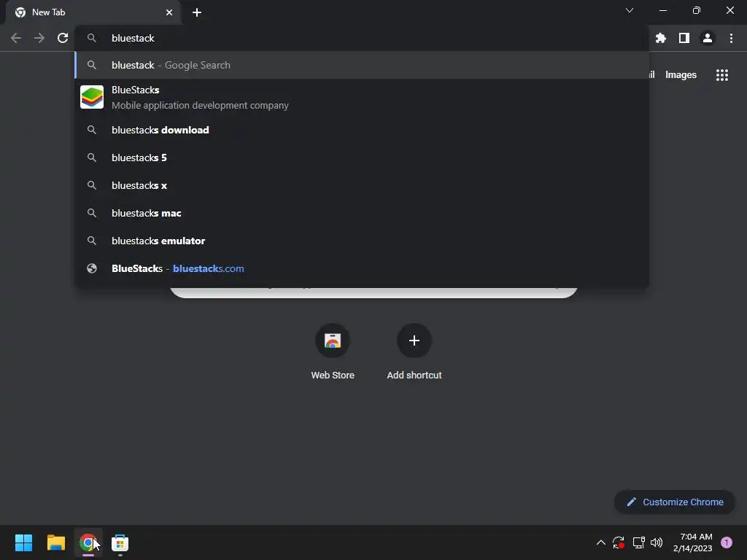This screenshot has width=747, height=560.
Task: Toggle the side panel icon
Action: pos(684,38)
